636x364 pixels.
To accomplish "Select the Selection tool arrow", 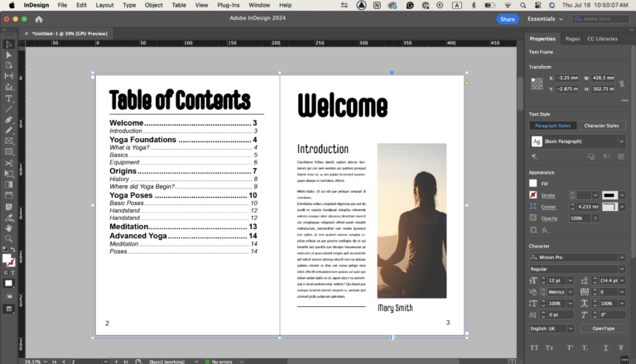I will (x=8, y=44).
